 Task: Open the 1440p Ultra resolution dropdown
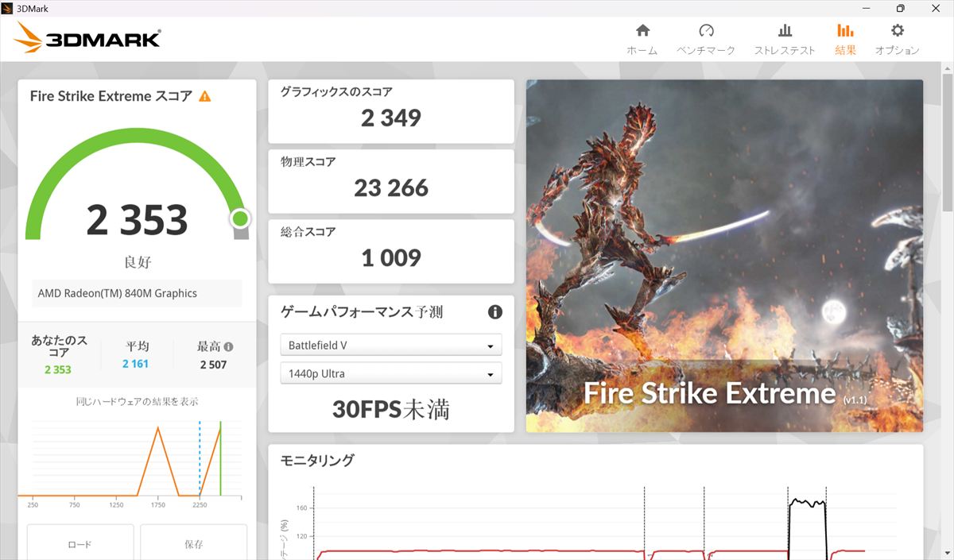click(390, 373)
